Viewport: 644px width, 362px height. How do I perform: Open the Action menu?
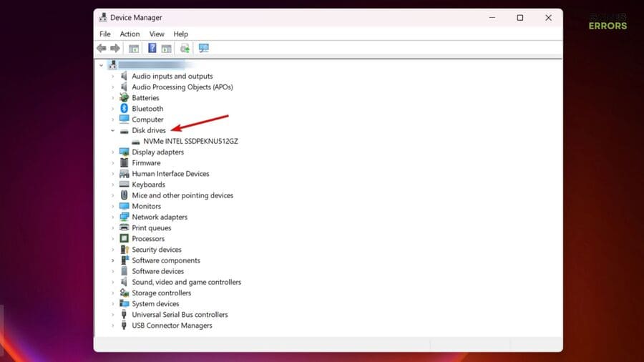(x=130, y=34)
